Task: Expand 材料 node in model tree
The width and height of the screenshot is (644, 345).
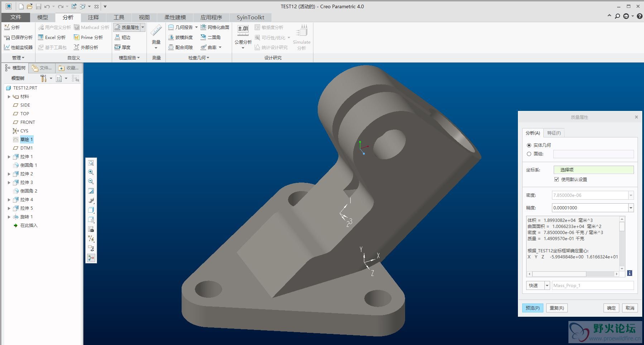Action: click(x=9, y=97)
